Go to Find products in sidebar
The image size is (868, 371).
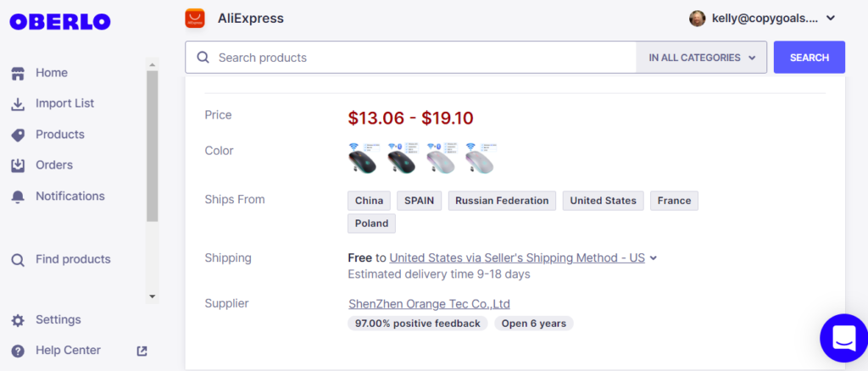click(x=73, y=259)
